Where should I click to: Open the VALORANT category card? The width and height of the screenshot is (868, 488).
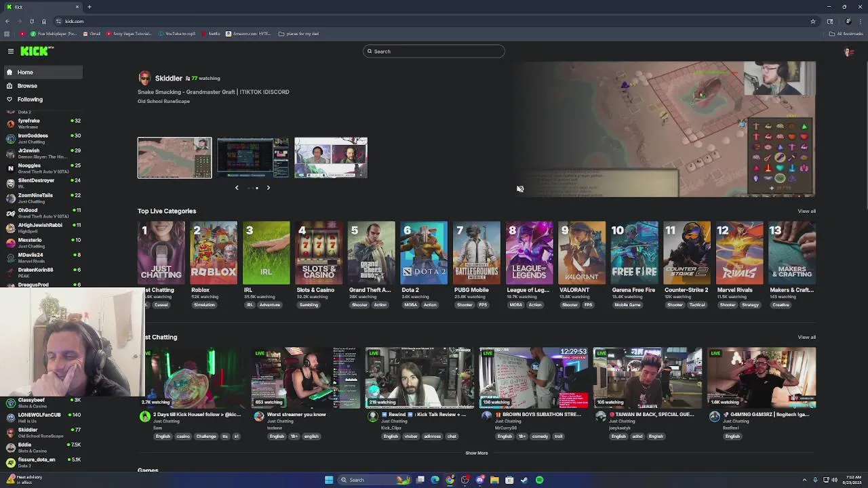pos(581,252)
